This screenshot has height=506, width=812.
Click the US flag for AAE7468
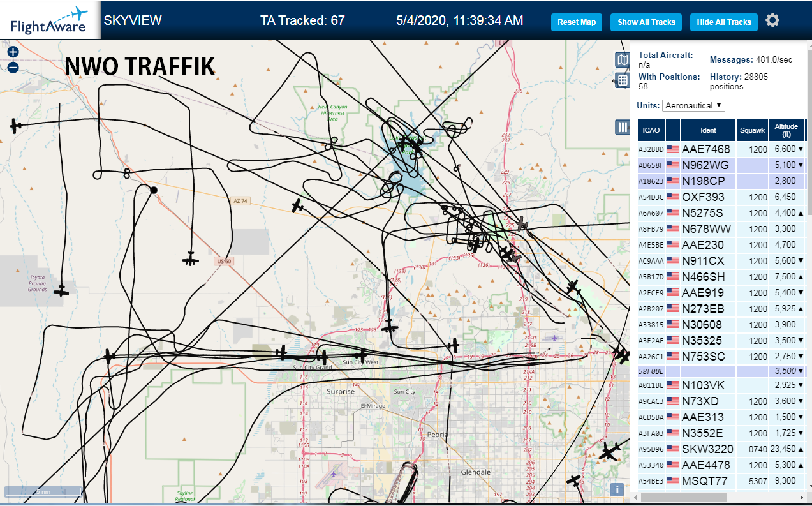pos(673,149)
